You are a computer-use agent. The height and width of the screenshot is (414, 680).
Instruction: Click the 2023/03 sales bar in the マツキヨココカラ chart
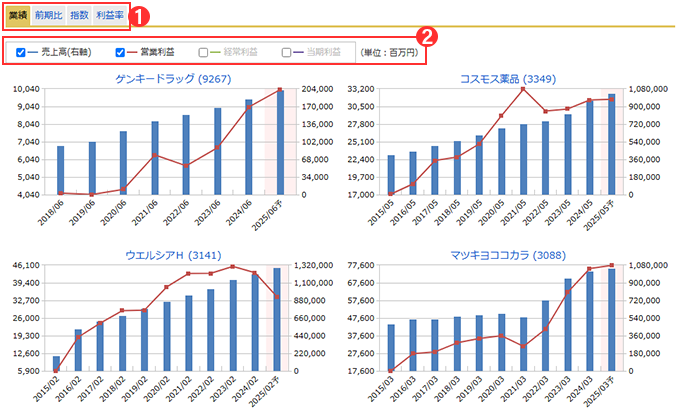click(x=568, y=325)
